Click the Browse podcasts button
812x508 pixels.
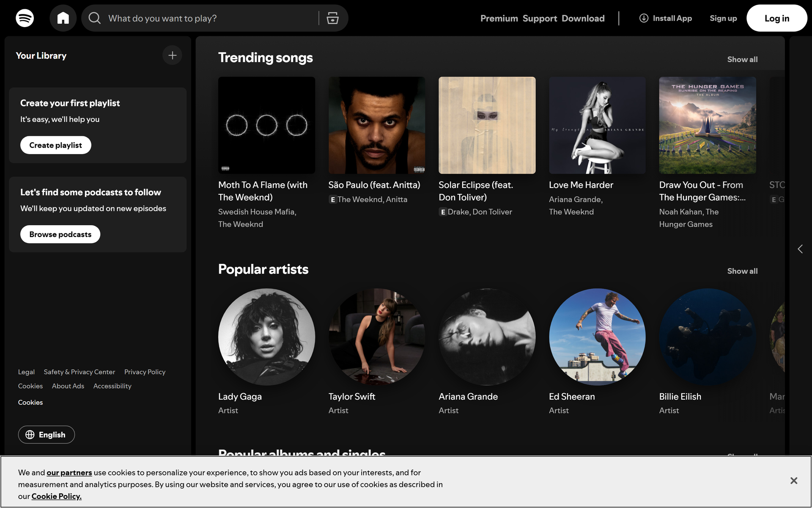pyautogui.click(x=60, y=235)
